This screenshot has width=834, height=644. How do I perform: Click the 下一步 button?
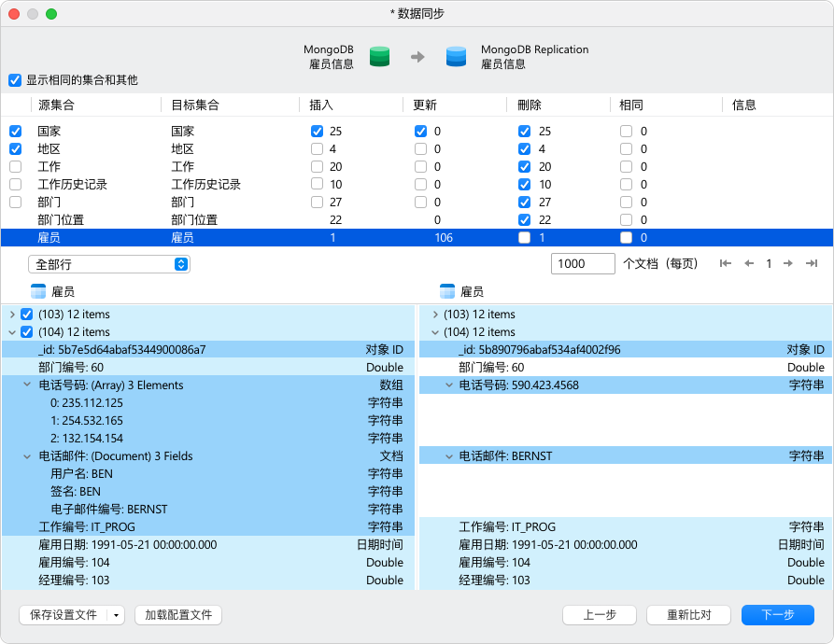[777, 615]
